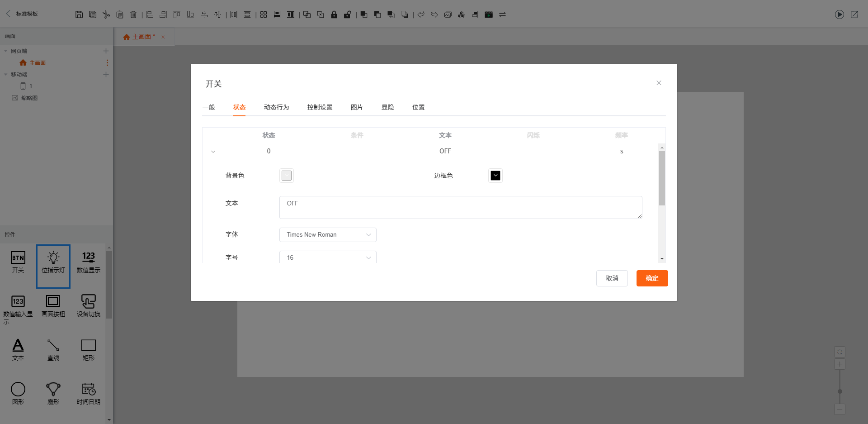Click the align bottom icon
Image resolution: width=868 pixels, height=424 pixels.
(x=190, y=14)
